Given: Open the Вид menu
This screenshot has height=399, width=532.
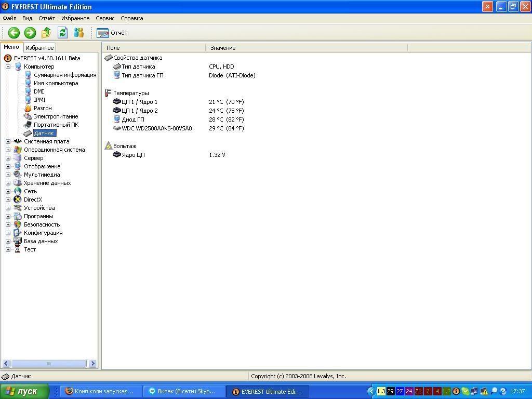Looking at the screenshot, I should 27,18.
